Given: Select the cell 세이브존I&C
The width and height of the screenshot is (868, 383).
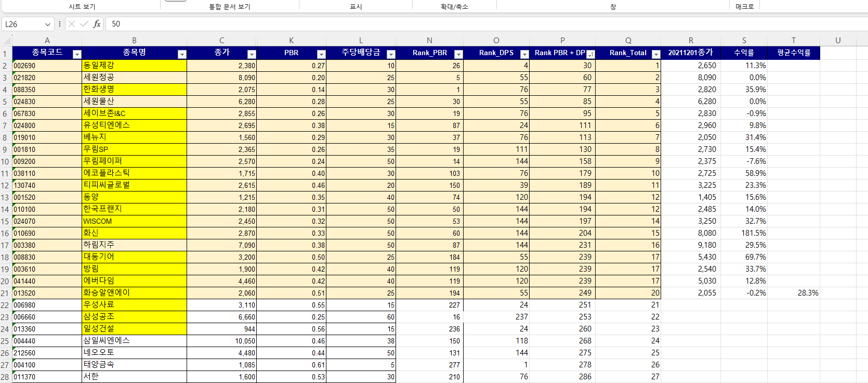Looking at the screenshot, I should [x=134, y=113].
